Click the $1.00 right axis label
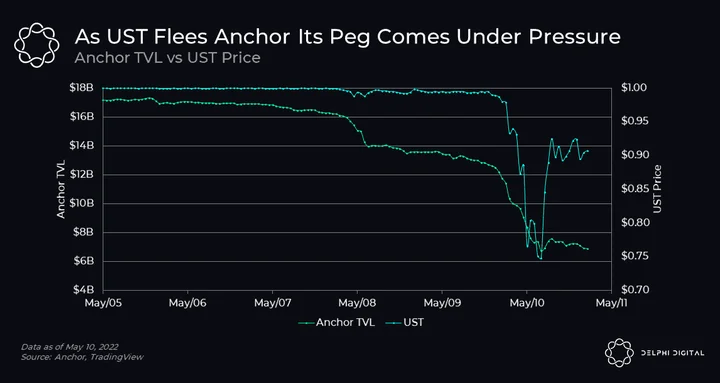Image resolution: width=720 pixels, height=383 pixels. [x=633, y=88]
